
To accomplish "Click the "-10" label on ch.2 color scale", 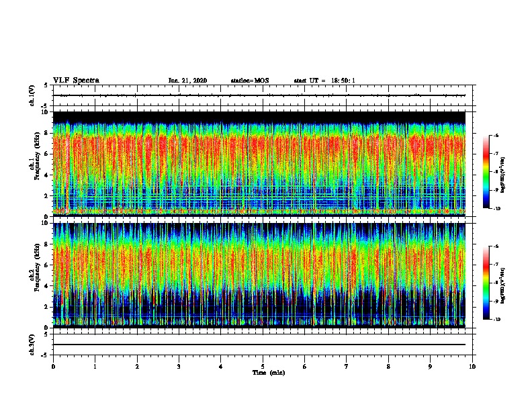I will click(497, 320).
